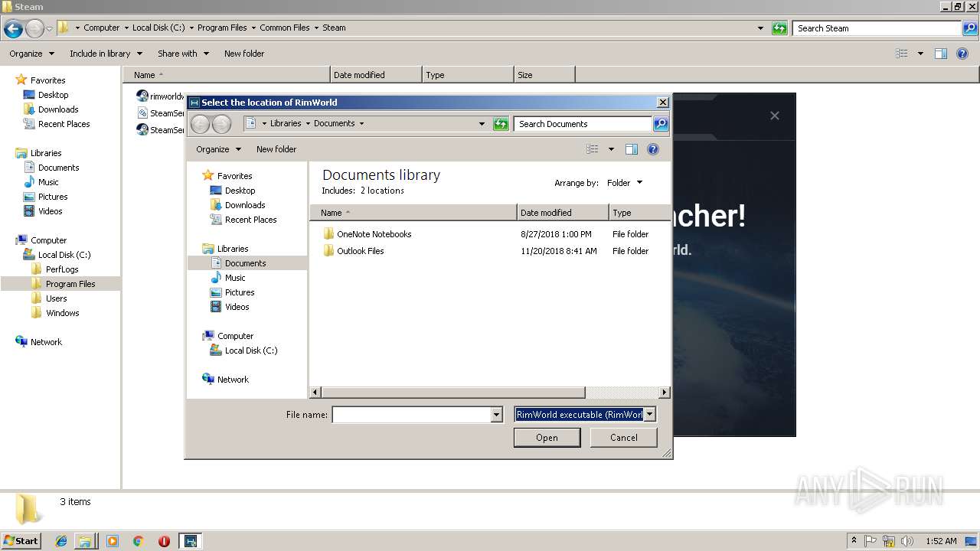Open help in Steam explorer toolbar
Screen dimensions: 980x551
[x=962, y=54]
